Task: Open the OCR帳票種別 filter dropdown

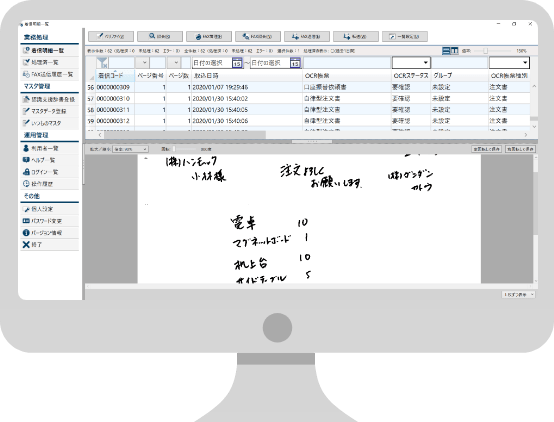Action: (509, 63)
